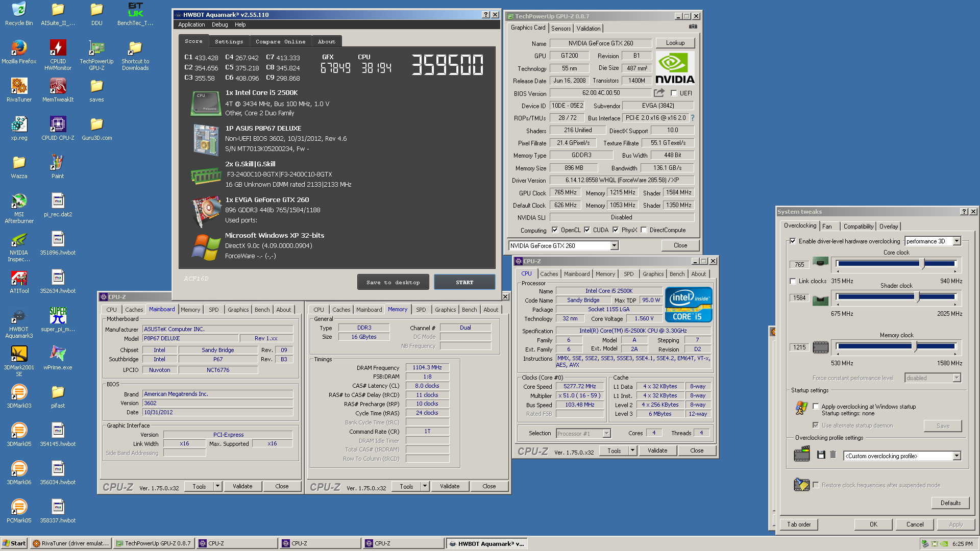Click the Lookup button in GPU-Z

click(675, 43)
